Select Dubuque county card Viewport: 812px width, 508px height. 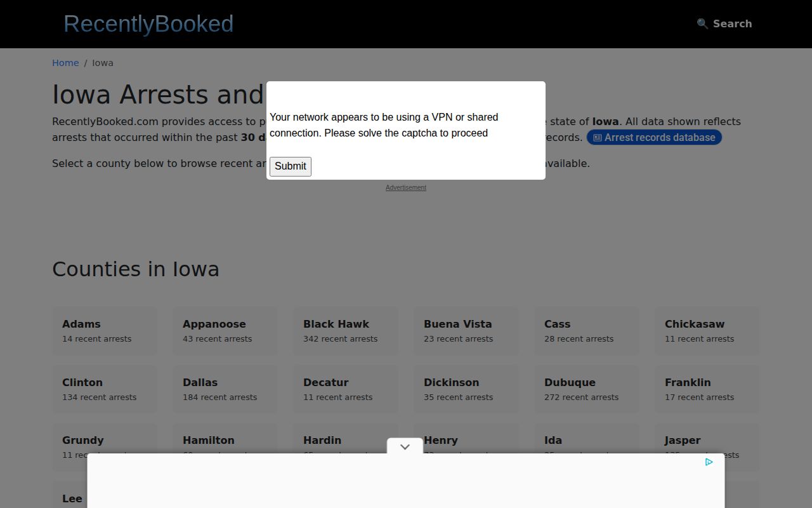click(587, 389)
